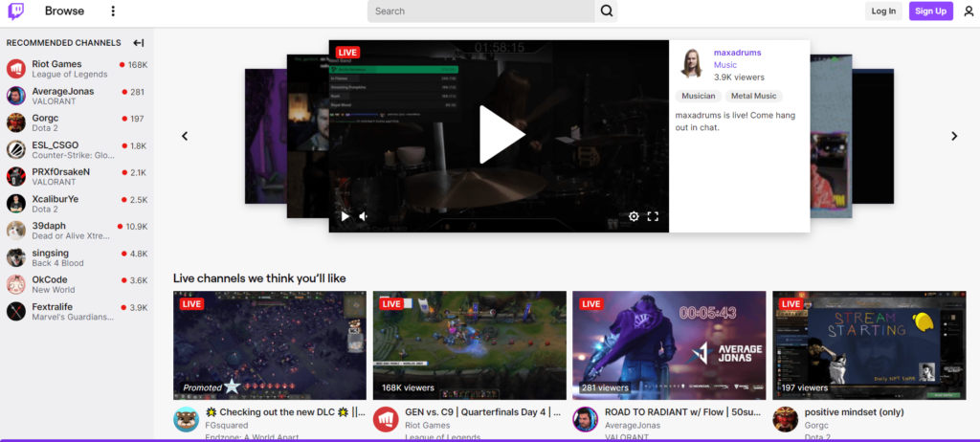The width and height of the screenshot is (980, 442).
Task: Select ESL_CSGO name in sidebar
Action: coord(56,145)
